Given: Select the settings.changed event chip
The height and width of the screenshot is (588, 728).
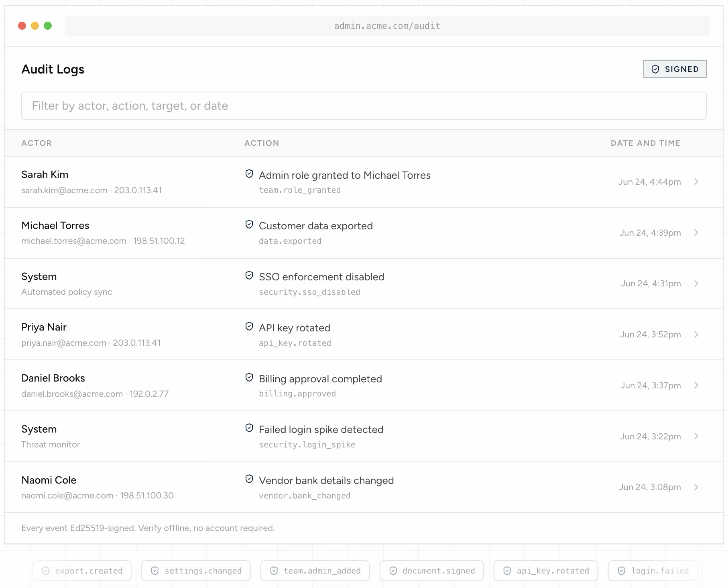Looking at the screenshot, I should point(196,571).
